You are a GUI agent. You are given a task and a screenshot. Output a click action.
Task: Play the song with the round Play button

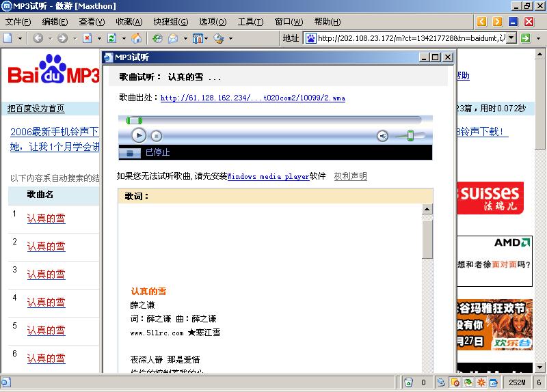pyautogui.click(x=139, y=135)
